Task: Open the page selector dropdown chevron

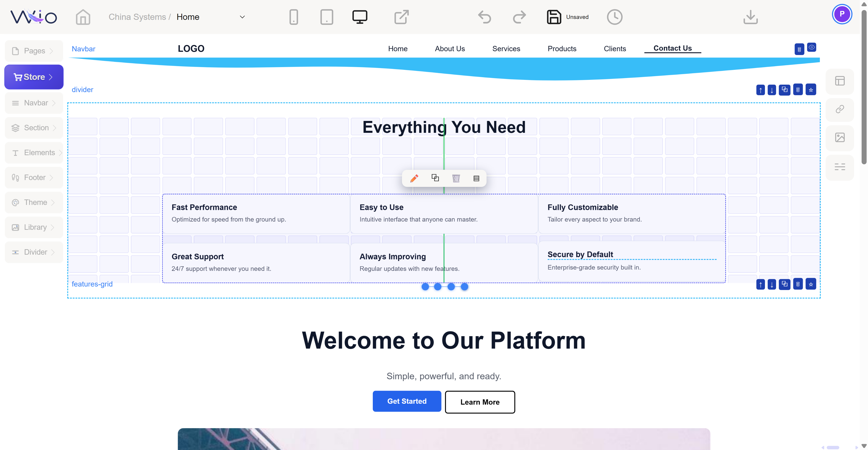Action: tap(242, 17)
